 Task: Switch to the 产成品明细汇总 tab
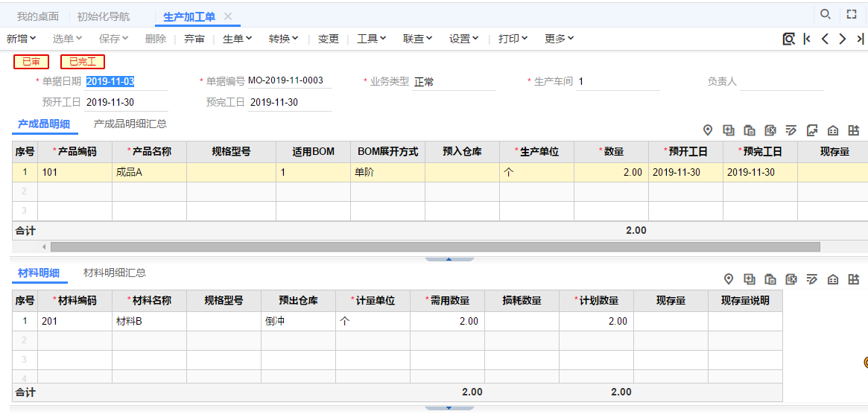click(130, 124)
